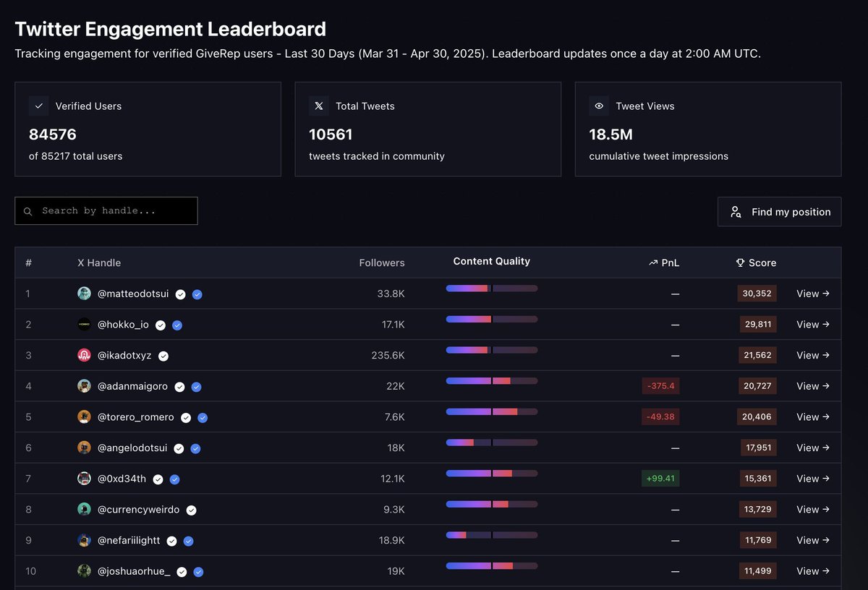Image resolution: width=868 pixels, height=590 pixels.
Task: Click the -375.4 PnL badge
Action: pyautogui.click(x=660, y=386)
